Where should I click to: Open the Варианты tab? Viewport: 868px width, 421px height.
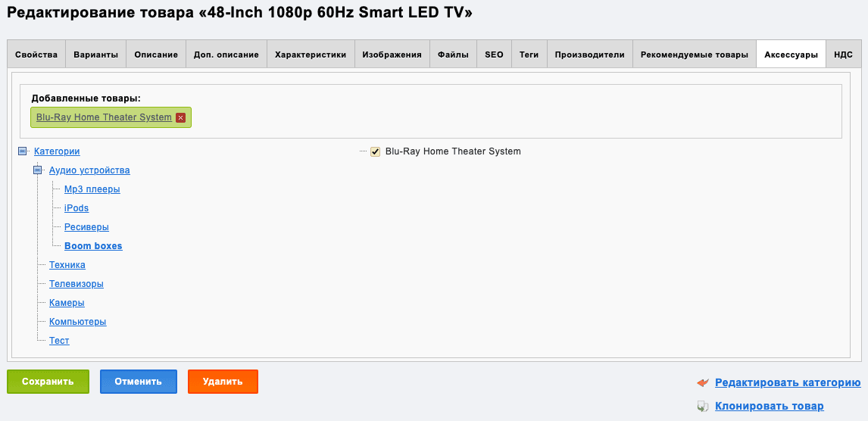(95, 55)
